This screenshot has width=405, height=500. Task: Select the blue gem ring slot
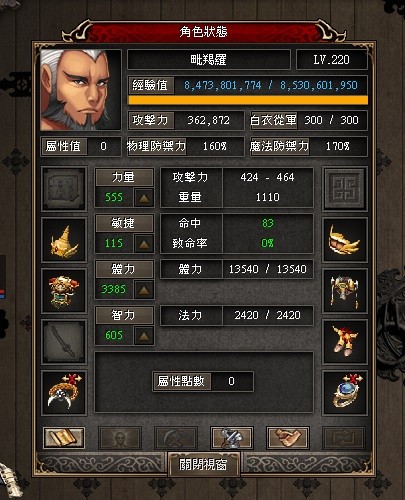[345, 393]
